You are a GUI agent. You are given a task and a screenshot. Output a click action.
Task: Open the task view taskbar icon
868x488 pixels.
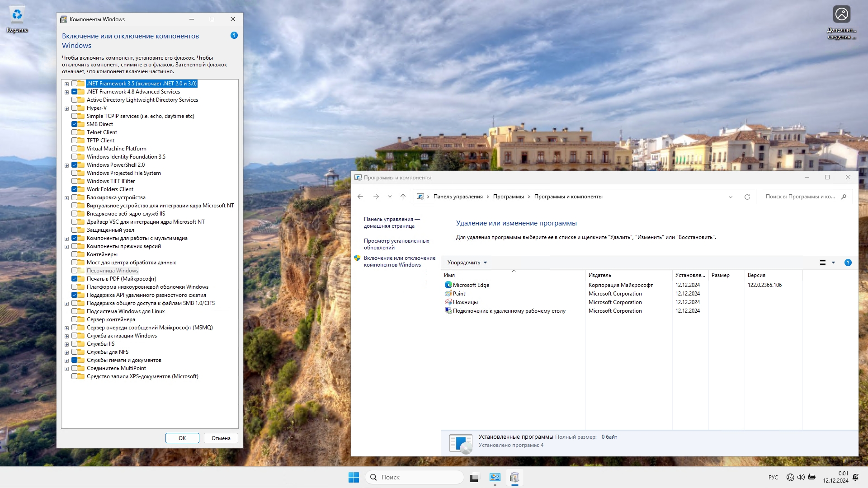[474, 477]
